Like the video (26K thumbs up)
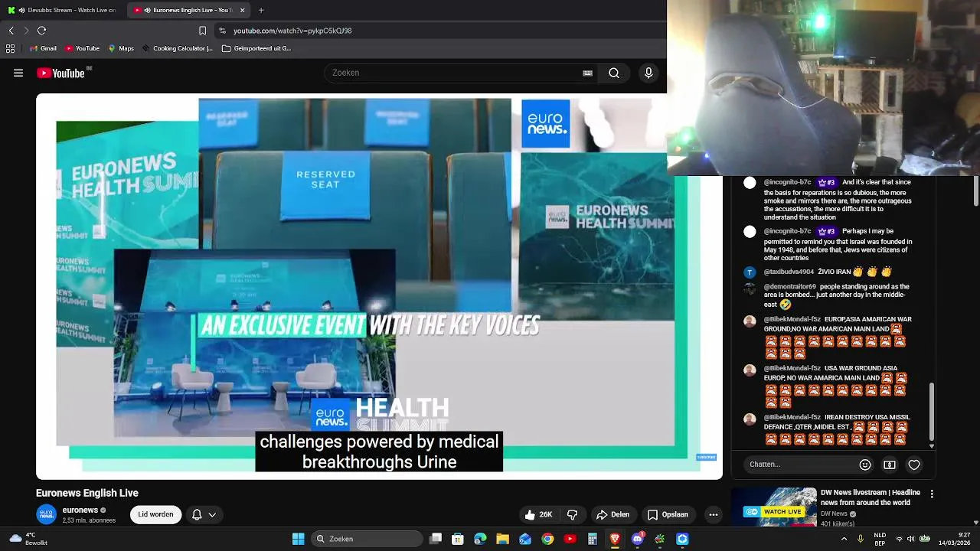This screenshot has height=551, width=980. pyautogui.click(x=538, y=514)
